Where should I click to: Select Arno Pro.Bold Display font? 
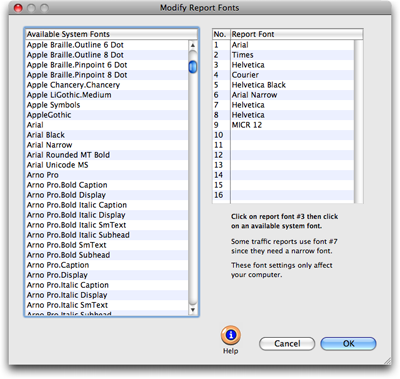pyautogui.click(x=107, y=195)
